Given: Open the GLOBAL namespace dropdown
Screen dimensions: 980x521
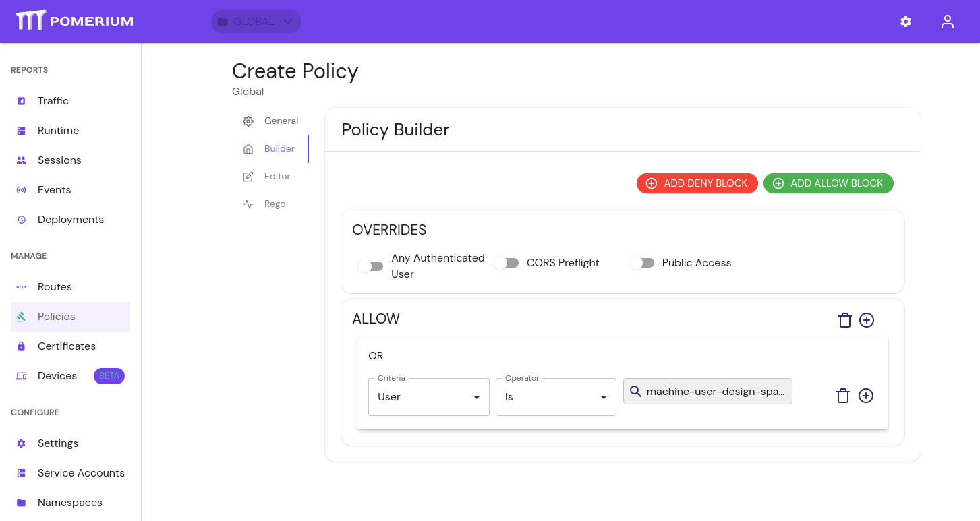Looking at the screenshot, I should [256, 22].
